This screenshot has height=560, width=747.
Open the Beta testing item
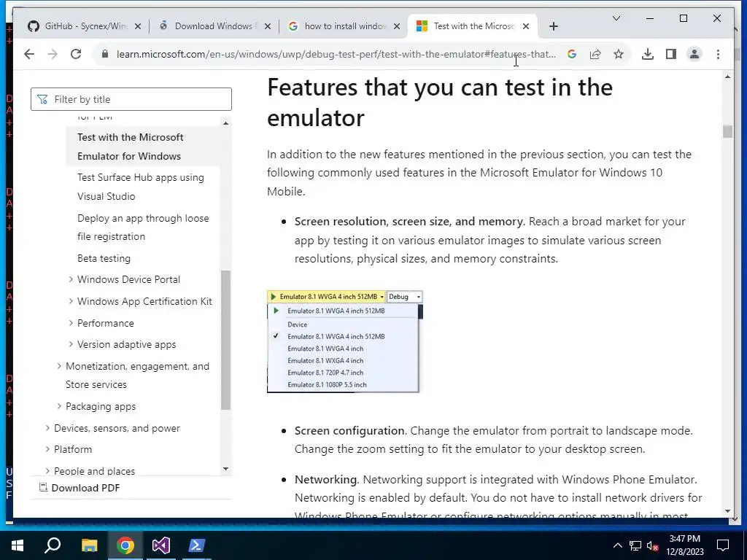click(x=104, y=258)
